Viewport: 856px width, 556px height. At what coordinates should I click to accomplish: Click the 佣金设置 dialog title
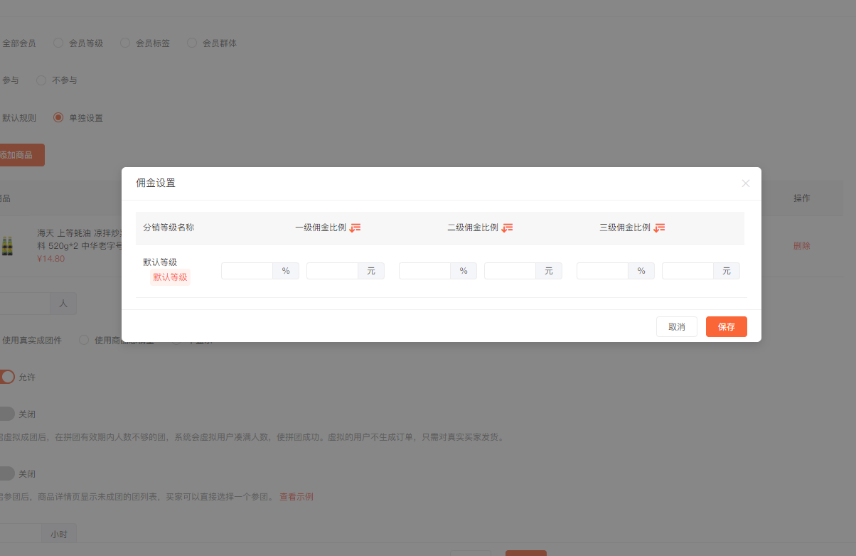(156, 183)
